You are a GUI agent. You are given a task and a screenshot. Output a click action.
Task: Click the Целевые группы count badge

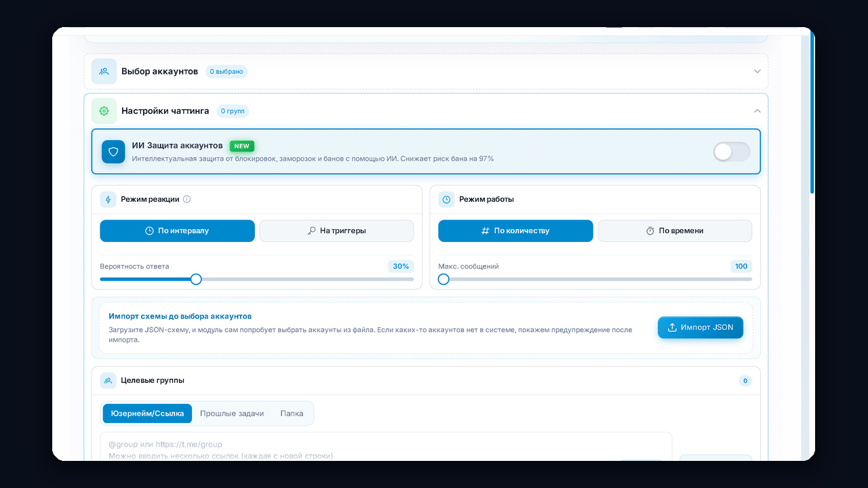tap(745, 381)
